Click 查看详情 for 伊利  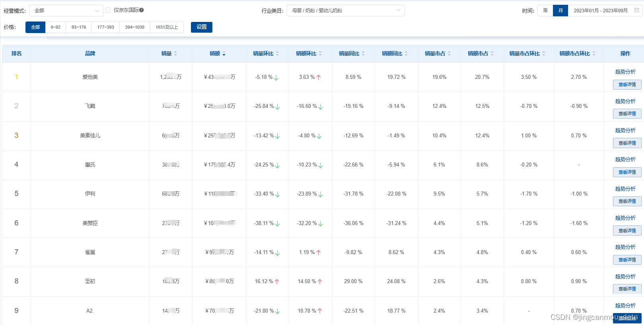pyautogui.click(x=627, y=201)
